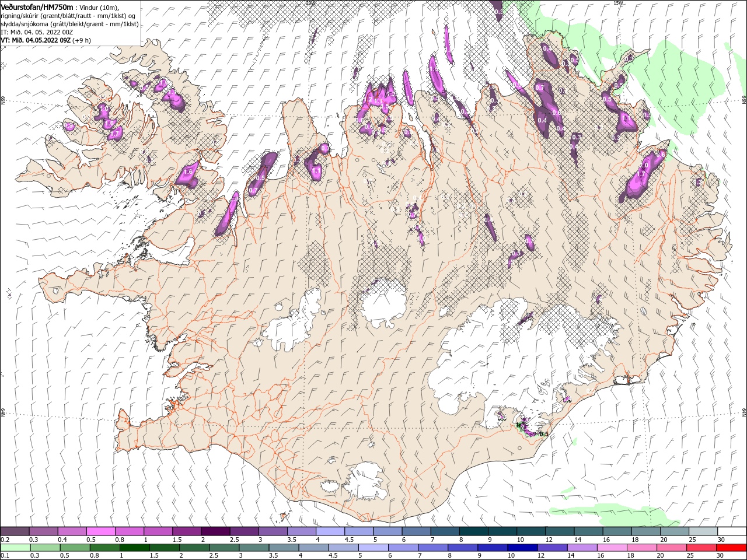This screenshot has width=747, height=560.
Task: Select the mauve snow swatch starting at 0.3
Action: (x=44, y=531)
